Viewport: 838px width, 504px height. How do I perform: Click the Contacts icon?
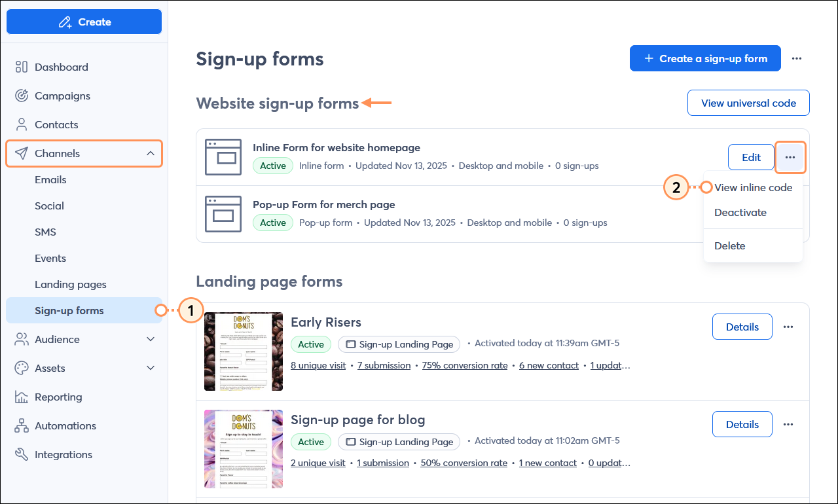click(x=22, y=124)
